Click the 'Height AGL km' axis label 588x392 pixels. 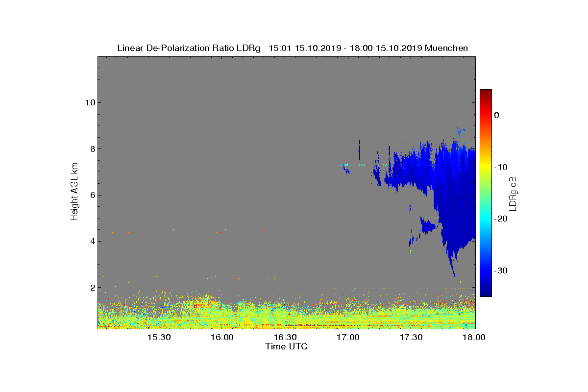point(74,193)
